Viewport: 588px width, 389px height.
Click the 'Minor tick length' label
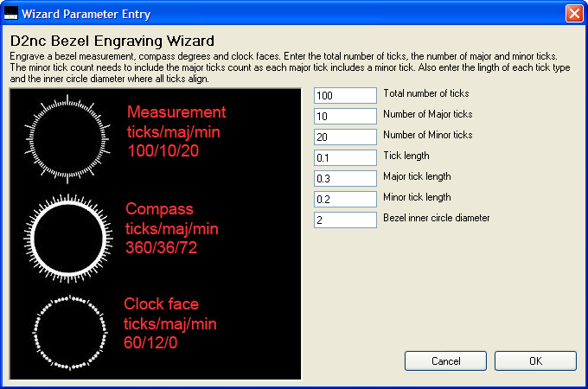(x=417, y=197)
